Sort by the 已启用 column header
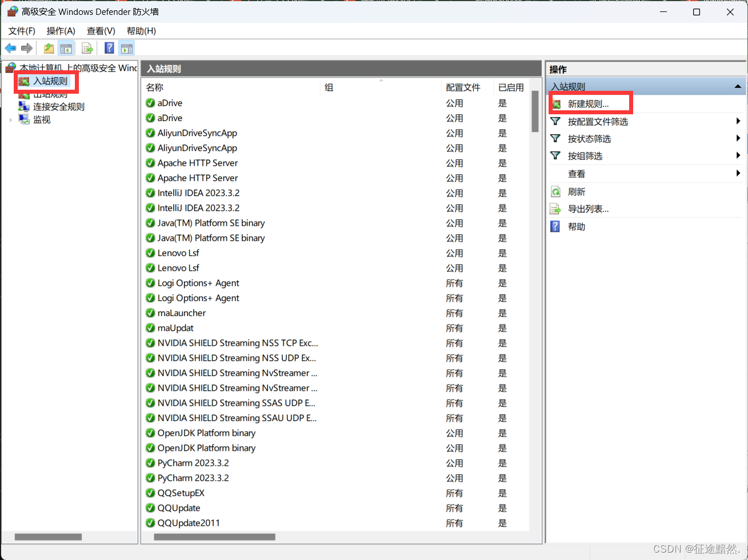Viewport: 748px width, 560px height. 511,87
